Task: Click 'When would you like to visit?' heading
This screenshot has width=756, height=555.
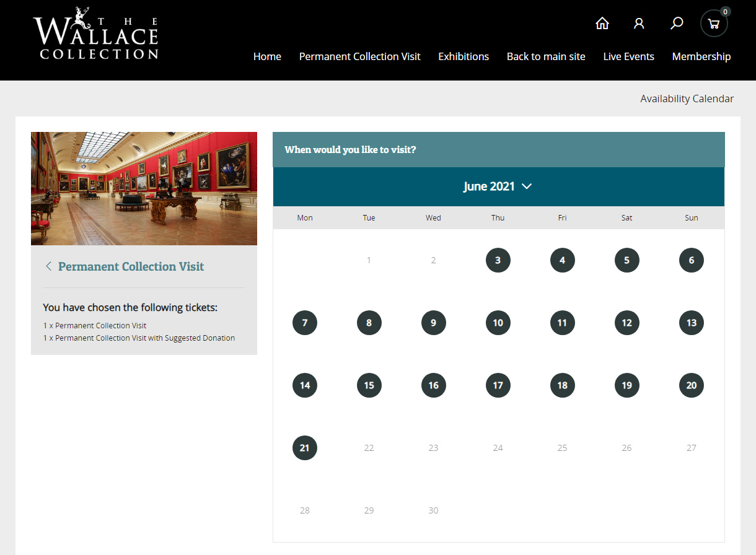Action: (x=350, y=150)
